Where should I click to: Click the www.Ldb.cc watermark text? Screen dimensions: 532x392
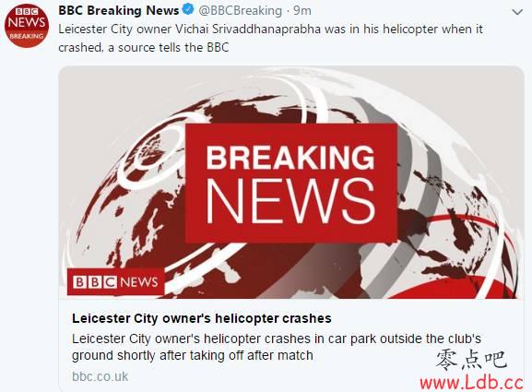(471, 383)
